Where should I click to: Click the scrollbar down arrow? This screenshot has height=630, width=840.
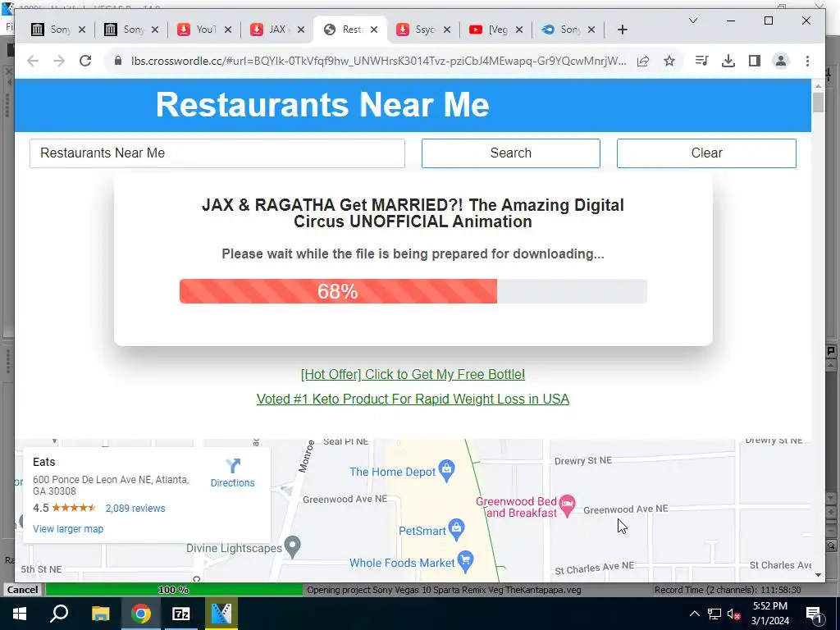click(x=818, y=575)
